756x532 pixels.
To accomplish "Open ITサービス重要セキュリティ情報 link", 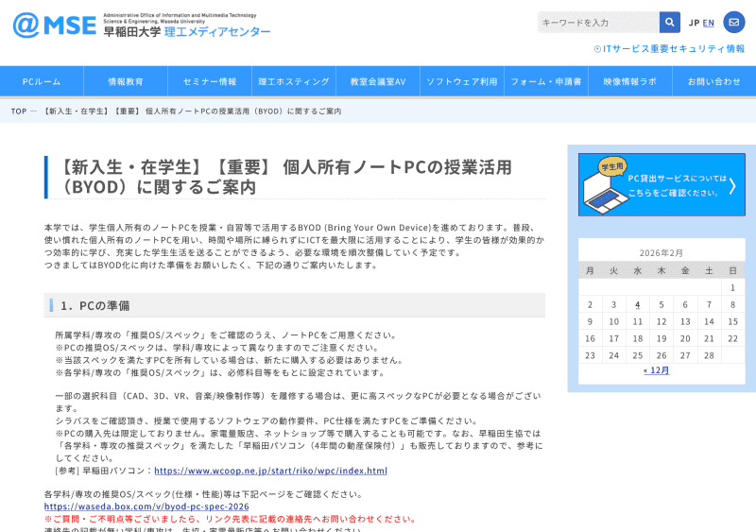I will pyautogui.click(x=669, y=49).
